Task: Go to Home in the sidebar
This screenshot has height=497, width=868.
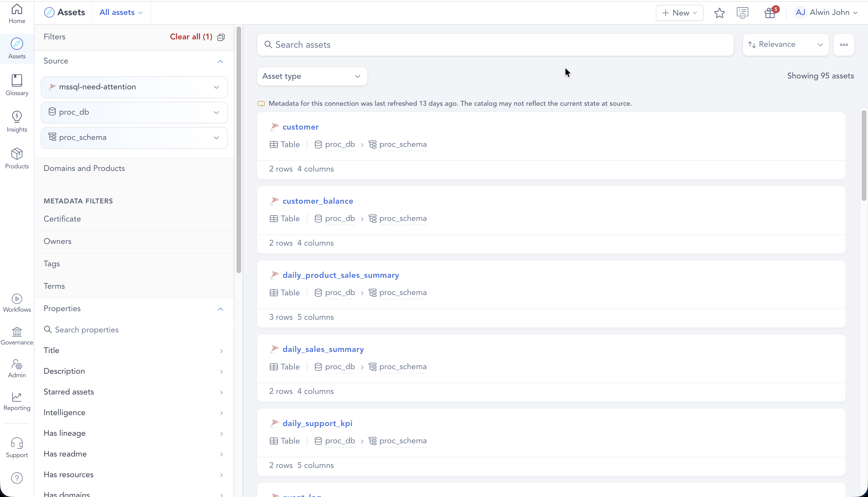Action: tap(17, 14)
